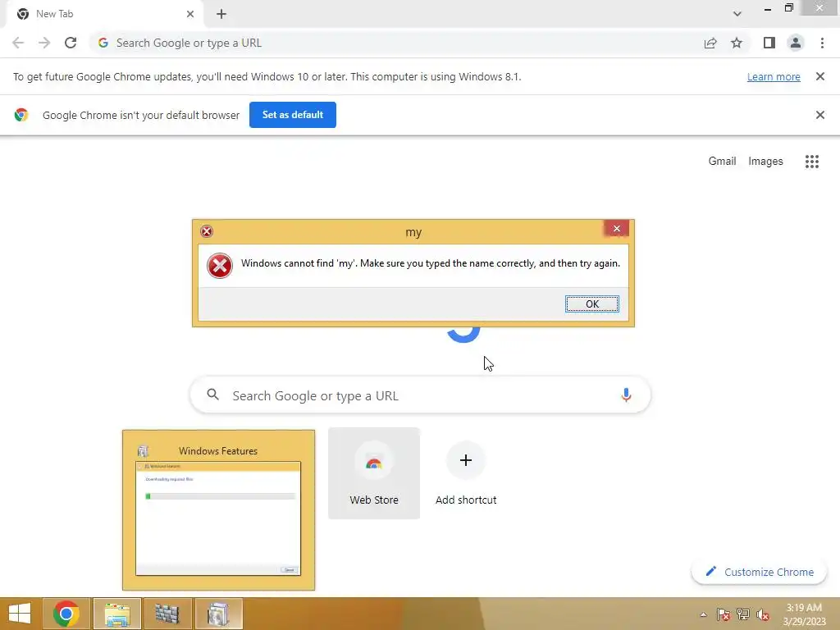Open the Windows Start button
The height and width of the screenshot is (630, 840).
tap(20, 614)
